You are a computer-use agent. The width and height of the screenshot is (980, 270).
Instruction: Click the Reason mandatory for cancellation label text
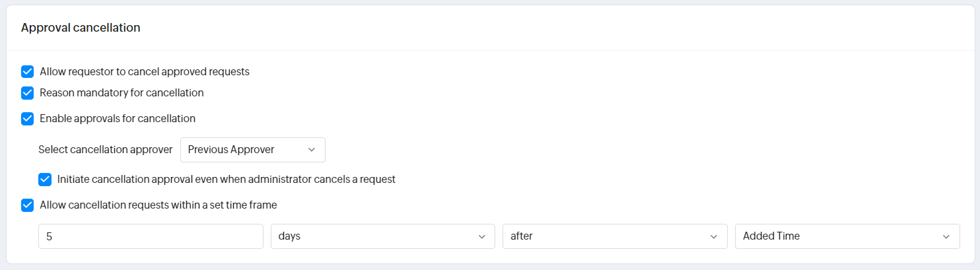pos(122,93)
